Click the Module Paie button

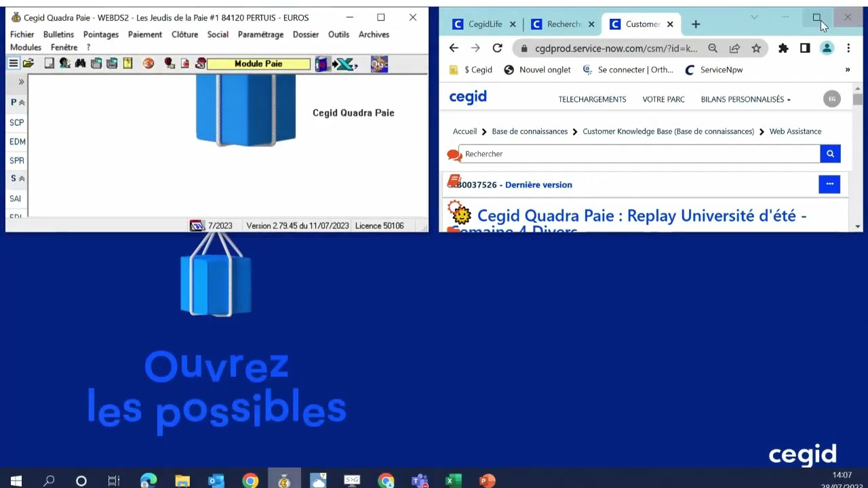[x=258, y=64]
